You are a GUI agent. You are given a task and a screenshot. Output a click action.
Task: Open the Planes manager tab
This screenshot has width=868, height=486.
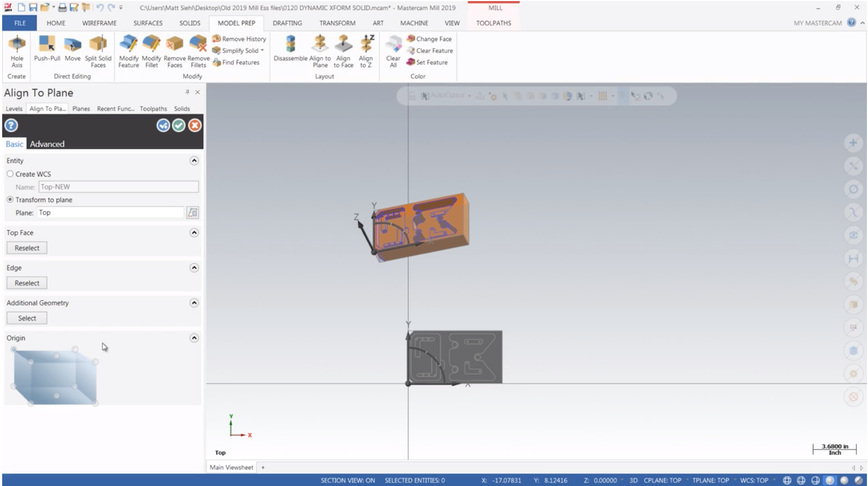(81, 108)
